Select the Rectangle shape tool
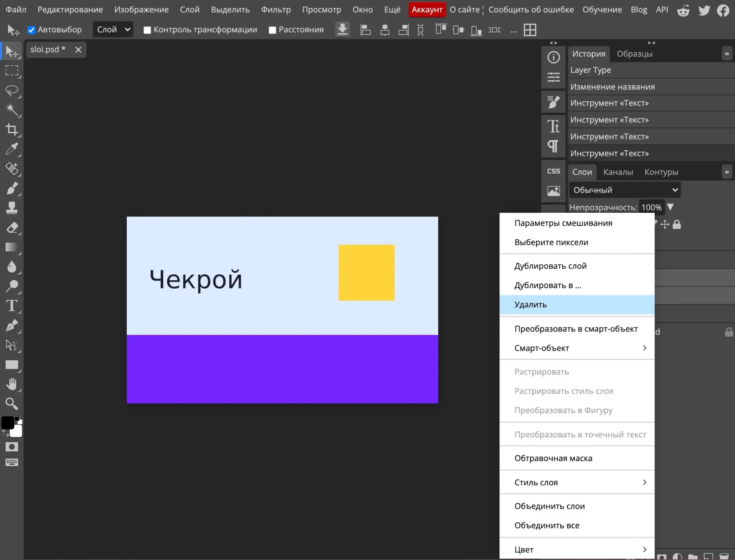Screen dimensions: 735x560 pyautogui.click(x=12, y=365)
